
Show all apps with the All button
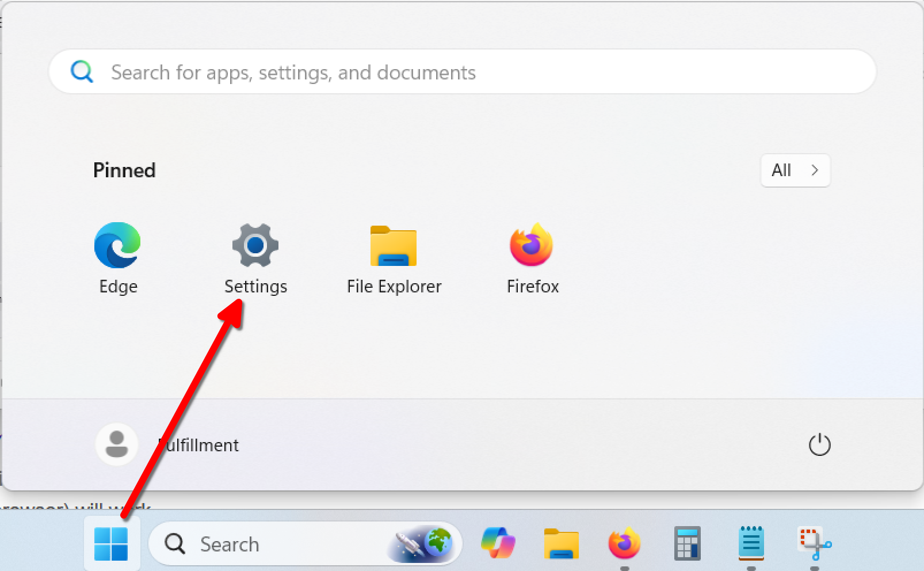point(795,170)
